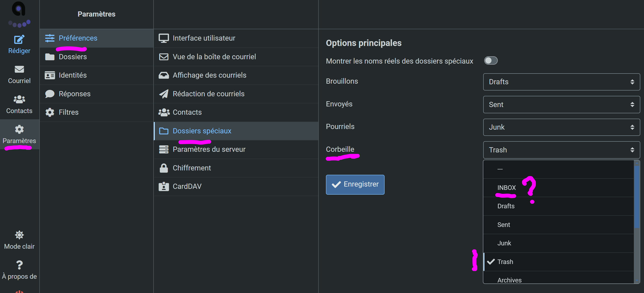This screenshot has width=644, height=293.
Task: Click the Chiffrement lock icon
Action: tap(164, 168)
